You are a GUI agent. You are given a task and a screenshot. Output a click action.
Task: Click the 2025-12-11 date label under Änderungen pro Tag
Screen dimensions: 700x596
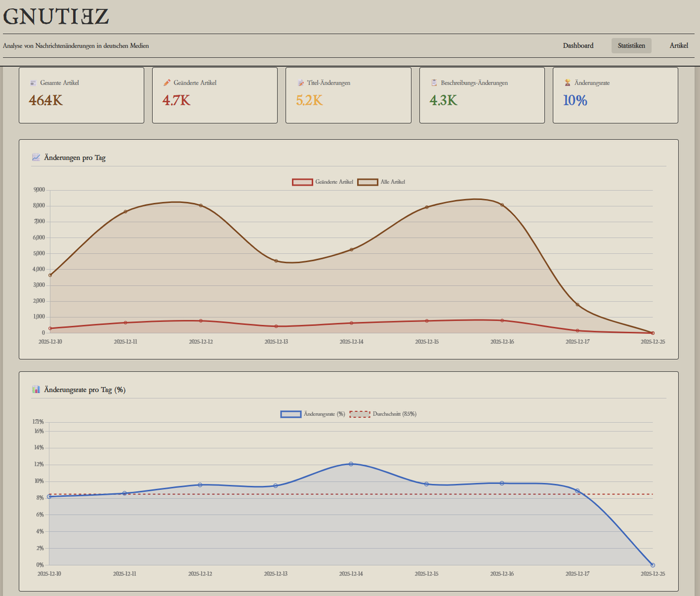pos(125,342)
